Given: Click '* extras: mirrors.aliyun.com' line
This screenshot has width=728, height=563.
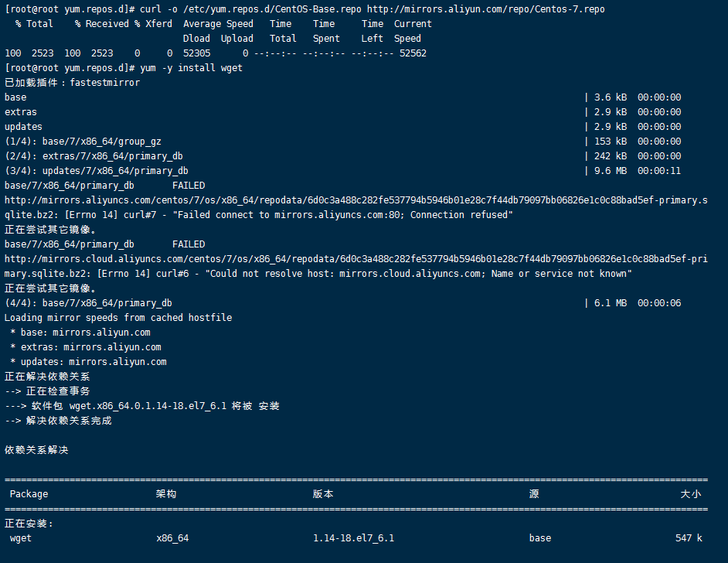Looking at the screenshot, I should (x=86, y=347).
